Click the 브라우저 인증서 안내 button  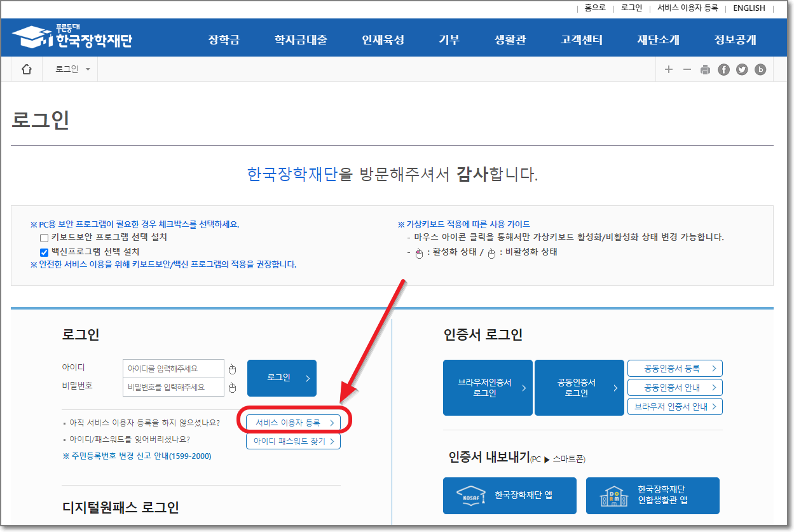coord(675,407)
